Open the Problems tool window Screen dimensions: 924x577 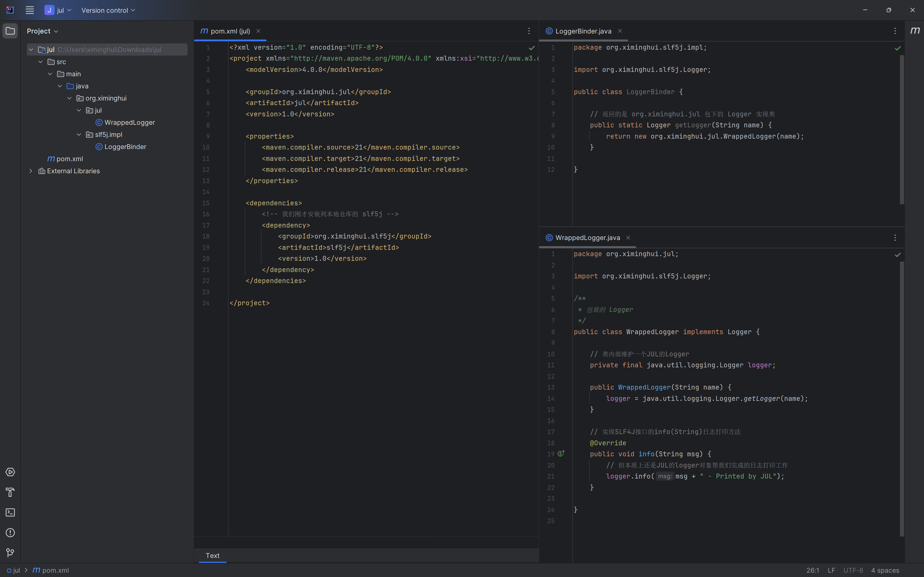click(10, 533)
